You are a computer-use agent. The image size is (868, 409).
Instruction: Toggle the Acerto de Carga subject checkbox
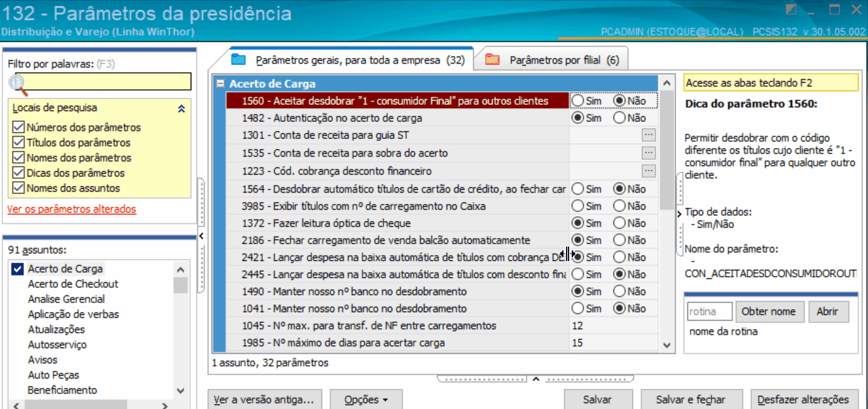pyautogui.click(x=18, y=269)
